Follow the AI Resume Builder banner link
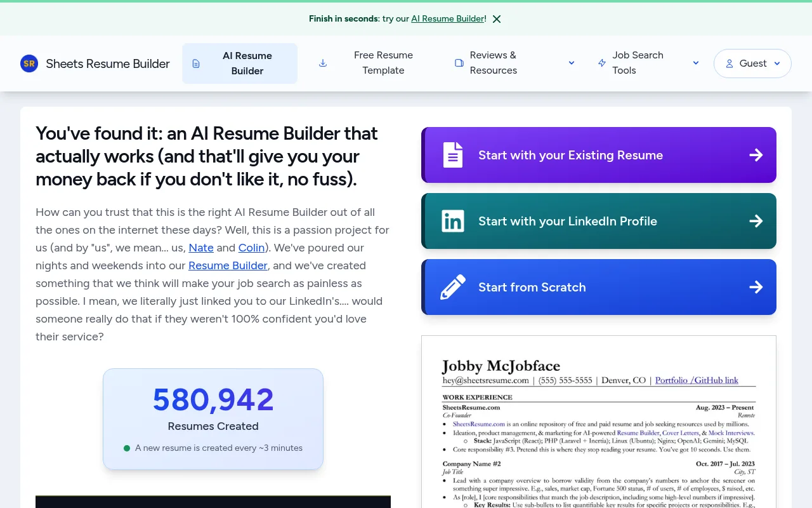The width and height of the screenshot is (812, 508). tap(448, 19)
